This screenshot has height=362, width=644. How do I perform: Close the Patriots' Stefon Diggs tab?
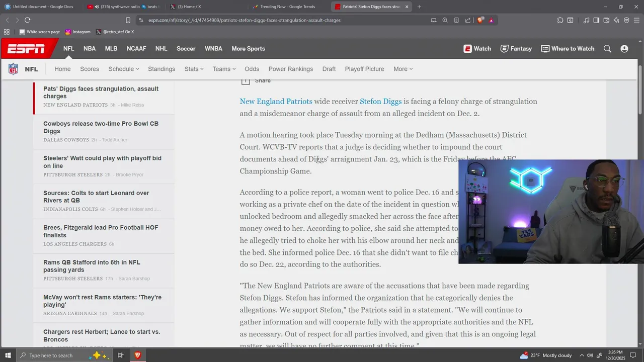(x=407, y=7)
